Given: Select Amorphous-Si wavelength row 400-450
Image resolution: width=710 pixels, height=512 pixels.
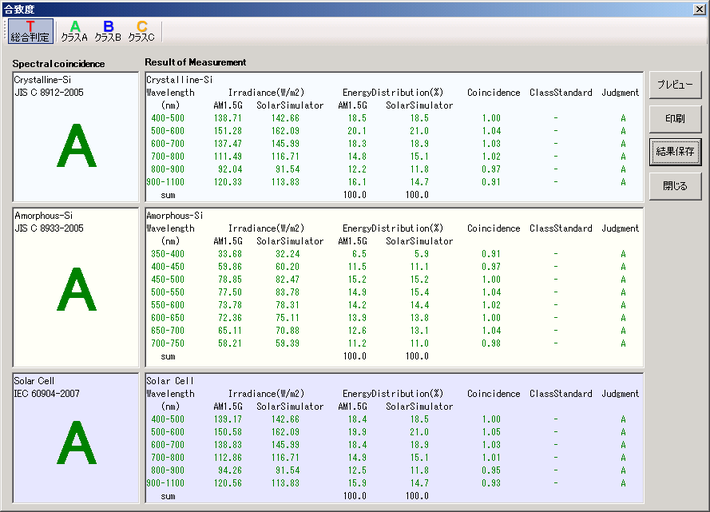Looking at the screenshot, I should (x=168, y=267).
